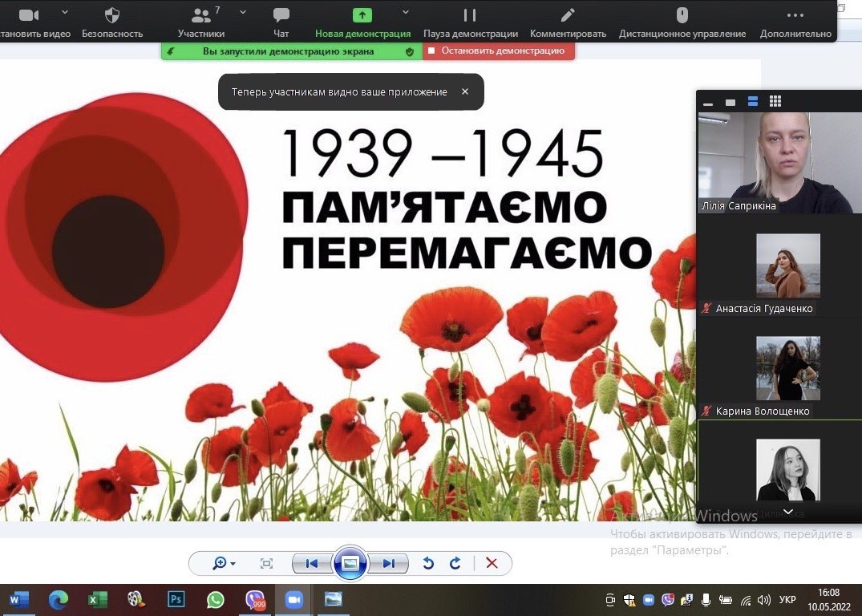The width and height of the screenshot is (862, 616).
Task: Select Карина Волощенко participant tile
Action: (779, 369)
